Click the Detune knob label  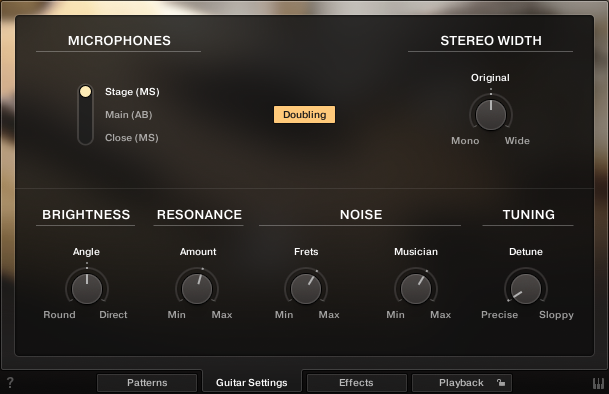click(526, 252)
